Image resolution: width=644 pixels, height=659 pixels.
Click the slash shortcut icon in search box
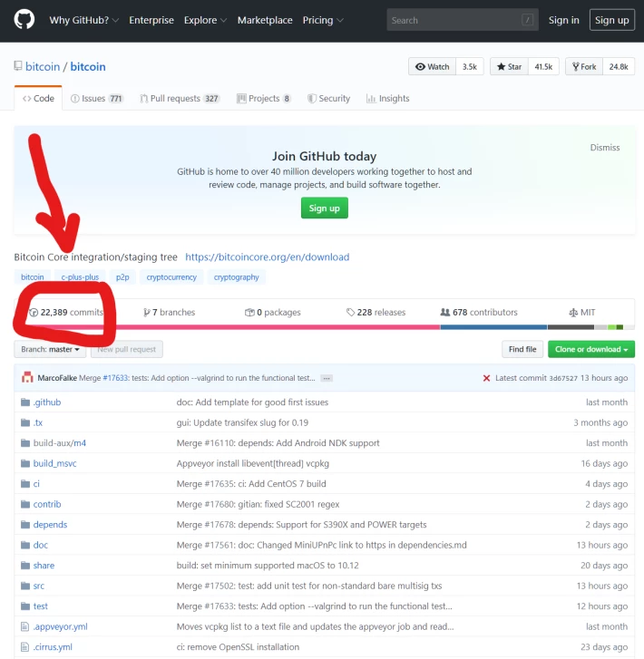point(528,20)
